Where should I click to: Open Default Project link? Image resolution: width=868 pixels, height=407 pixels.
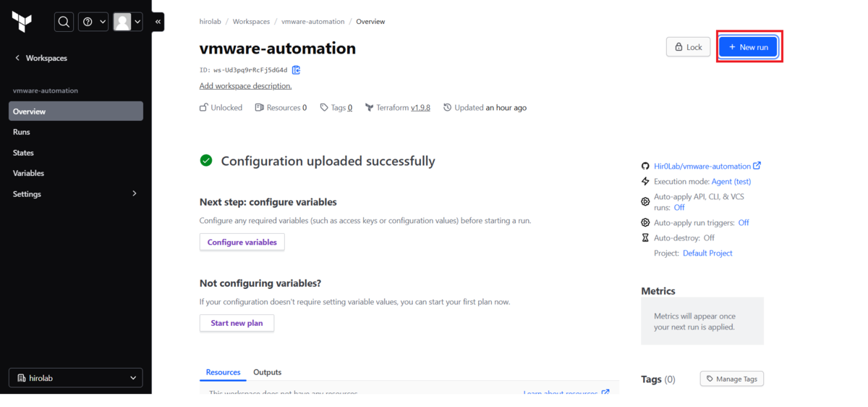(x=707, y=253)
